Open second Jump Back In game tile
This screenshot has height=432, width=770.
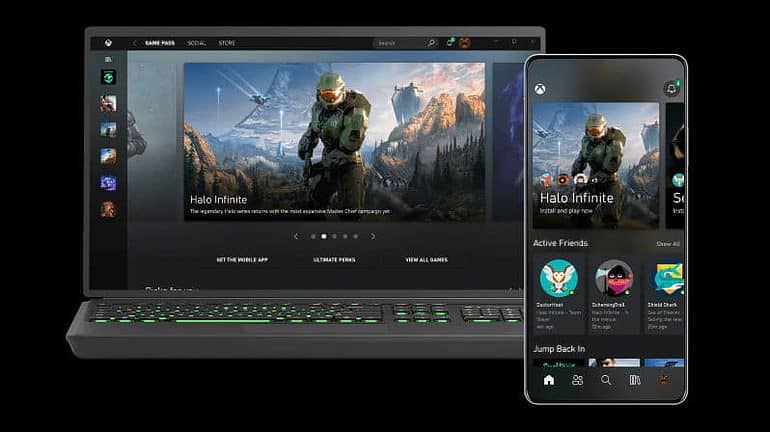tap(614, 363)
